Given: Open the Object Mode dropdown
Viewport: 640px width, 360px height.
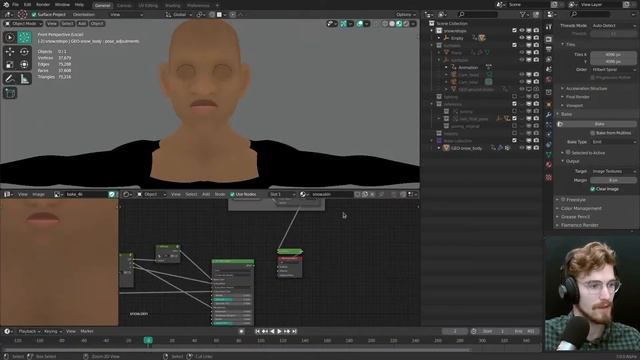Looking at the screenshot, I should (23, 24).
